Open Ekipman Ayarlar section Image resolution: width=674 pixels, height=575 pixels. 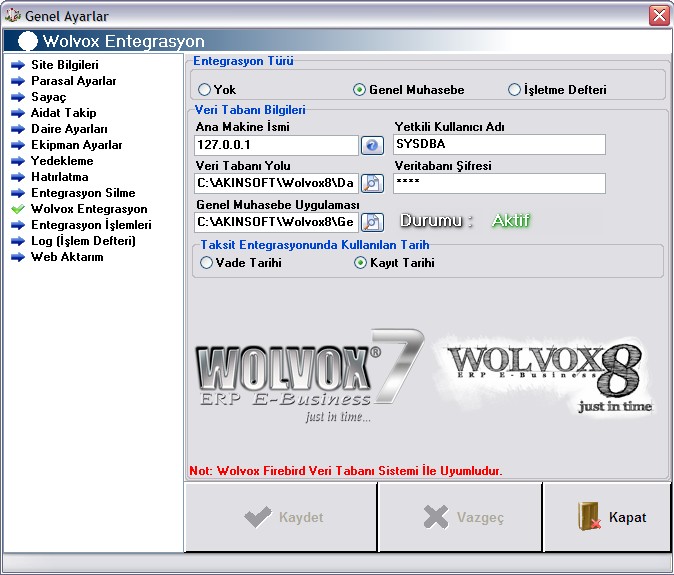77,145
